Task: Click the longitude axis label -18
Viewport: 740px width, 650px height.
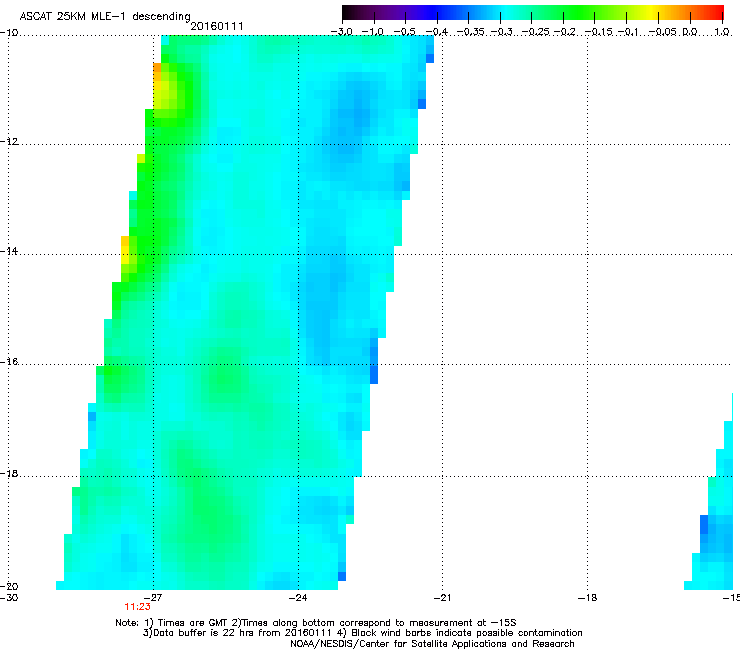Action: (587, 597)
